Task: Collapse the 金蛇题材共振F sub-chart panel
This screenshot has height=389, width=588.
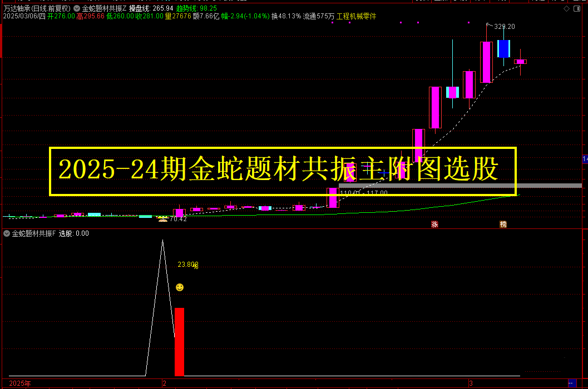Action: (x=6, y=233)
